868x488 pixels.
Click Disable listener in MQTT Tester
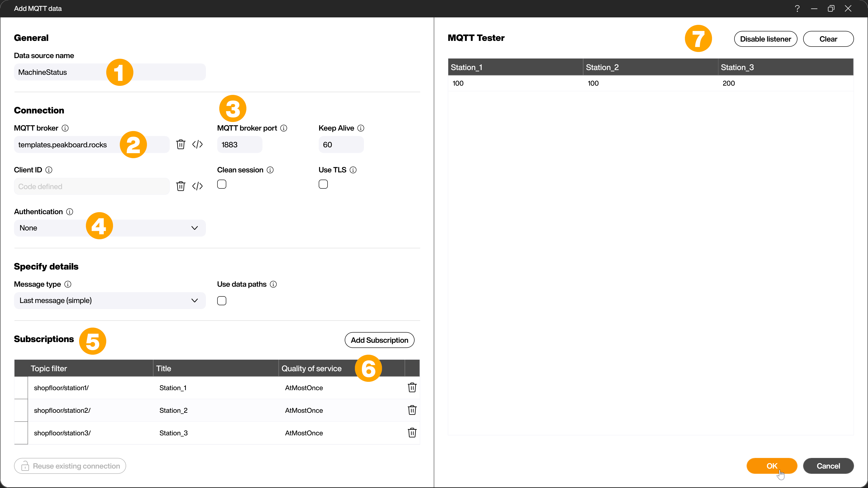[x=765, y=39]
